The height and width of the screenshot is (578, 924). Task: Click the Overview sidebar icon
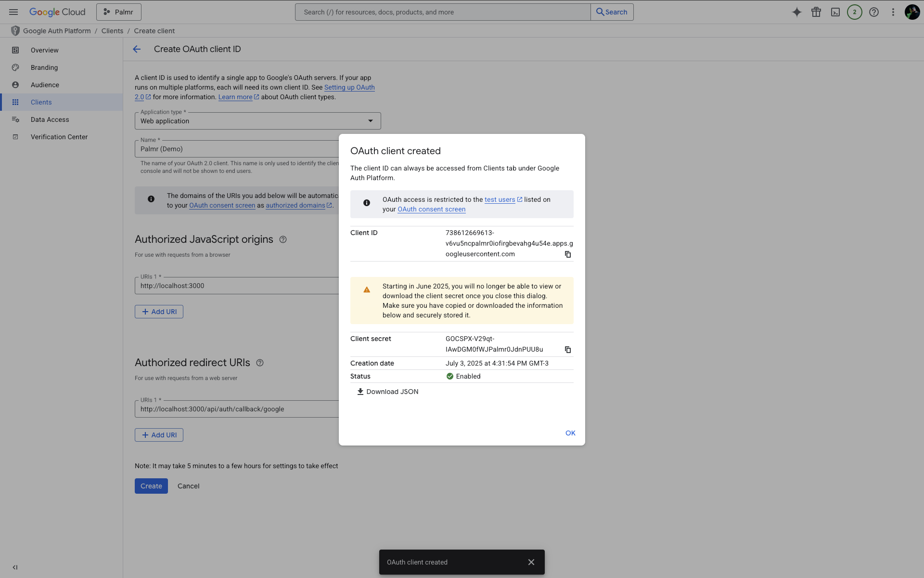coord(15,50)
